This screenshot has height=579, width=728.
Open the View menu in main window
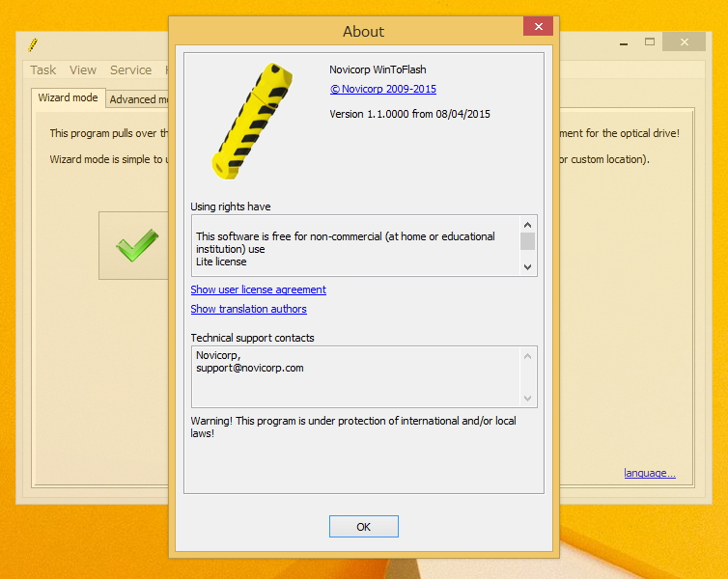coord(83,70)
